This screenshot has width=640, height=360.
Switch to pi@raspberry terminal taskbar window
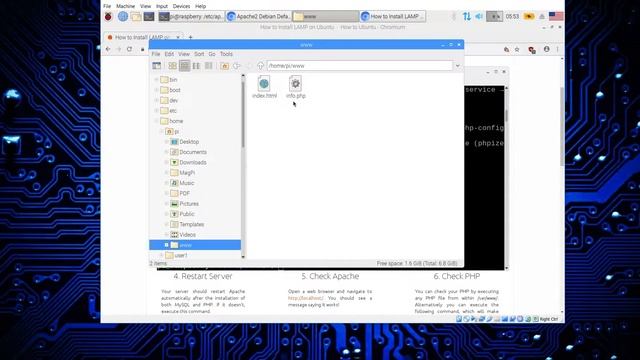tap(191, 16)
